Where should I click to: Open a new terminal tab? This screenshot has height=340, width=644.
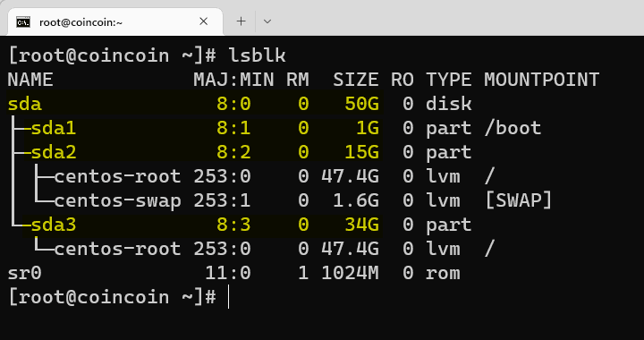[241, 21]
